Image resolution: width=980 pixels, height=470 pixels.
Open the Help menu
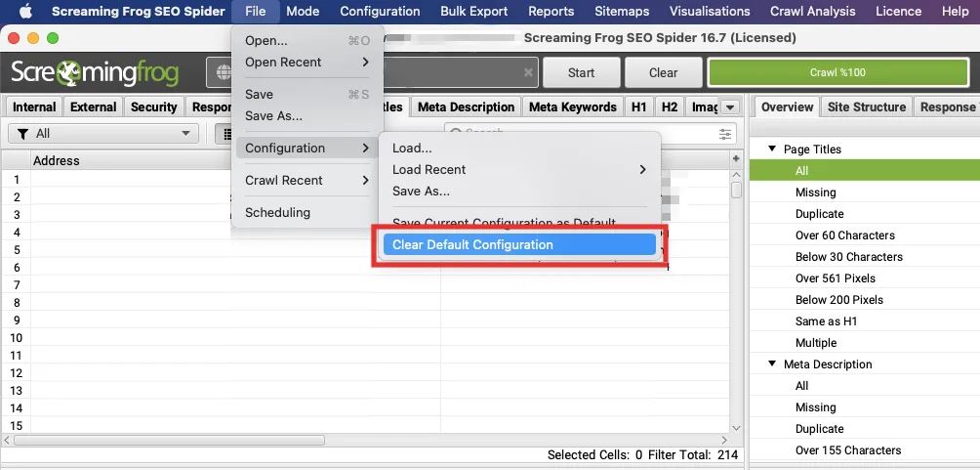955,12
